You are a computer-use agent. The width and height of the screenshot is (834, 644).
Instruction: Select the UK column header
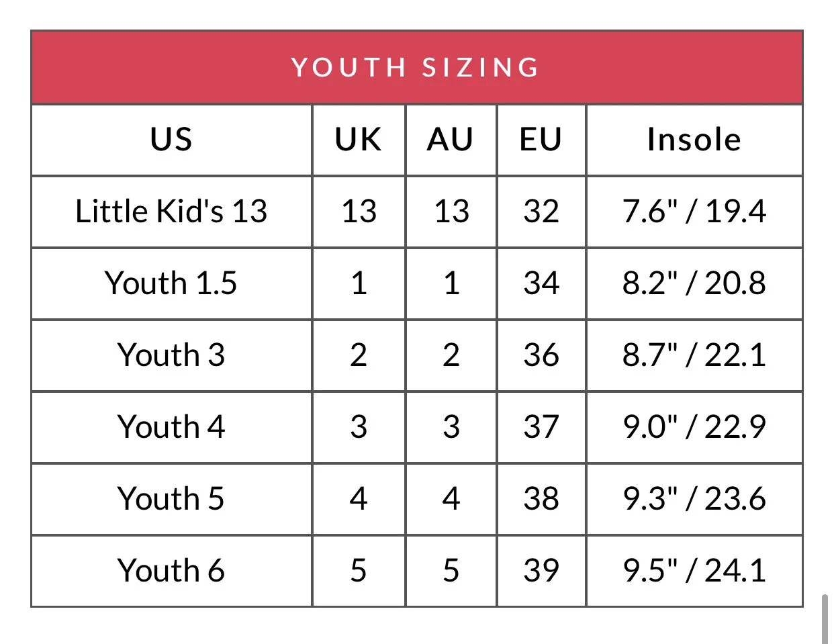(x=359, y=140)
